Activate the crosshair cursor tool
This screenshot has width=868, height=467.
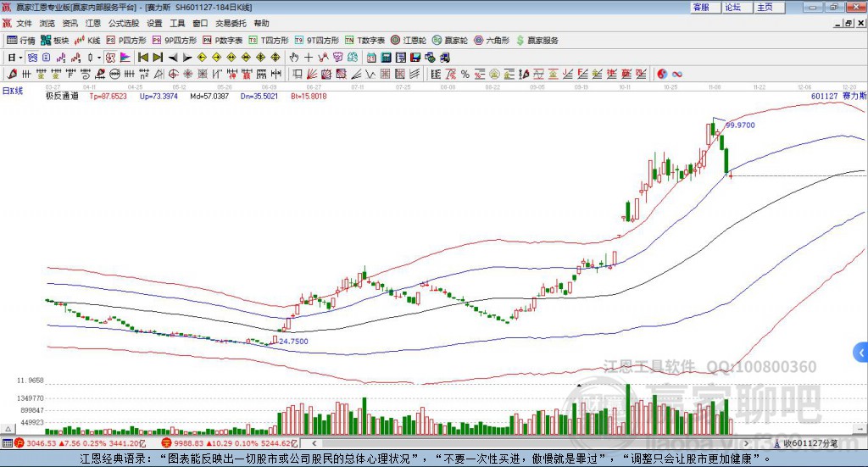[309, 58]
